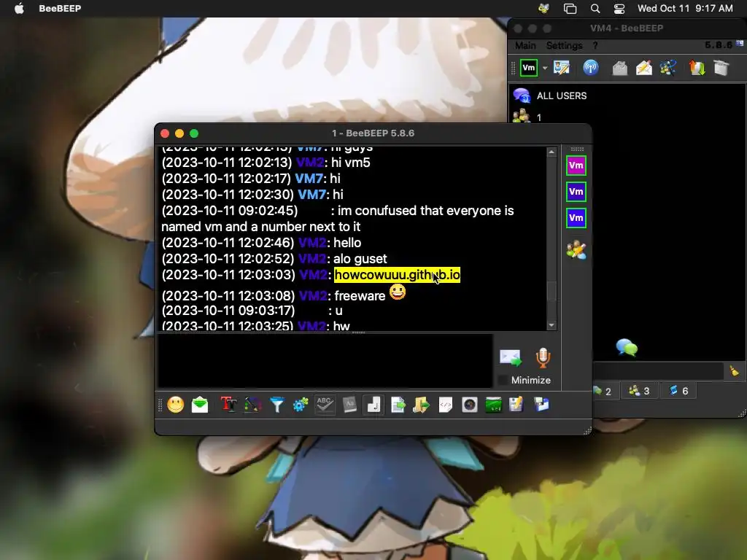Click the file transfer up-down arrows icon
Viewport: 747px width, 560px height.
[x=697, y=68]
